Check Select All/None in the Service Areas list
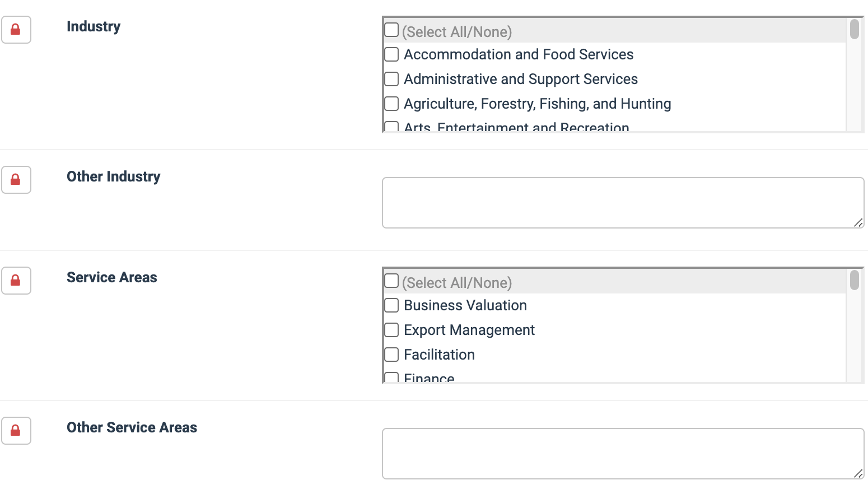The image size is (868, 494). (391, 281)
